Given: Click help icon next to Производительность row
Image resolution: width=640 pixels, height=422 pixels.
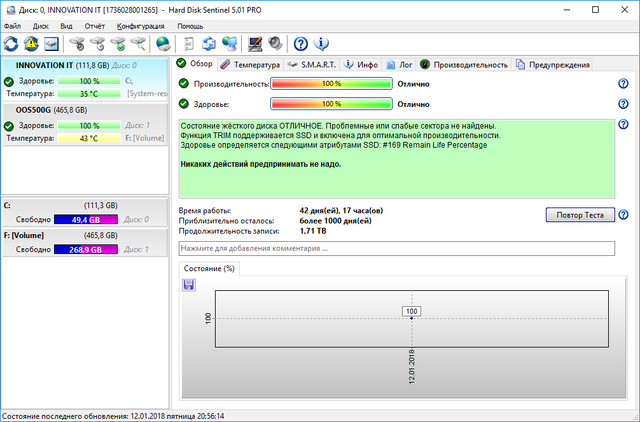Looking at the screenshot, I should point(623,84).
